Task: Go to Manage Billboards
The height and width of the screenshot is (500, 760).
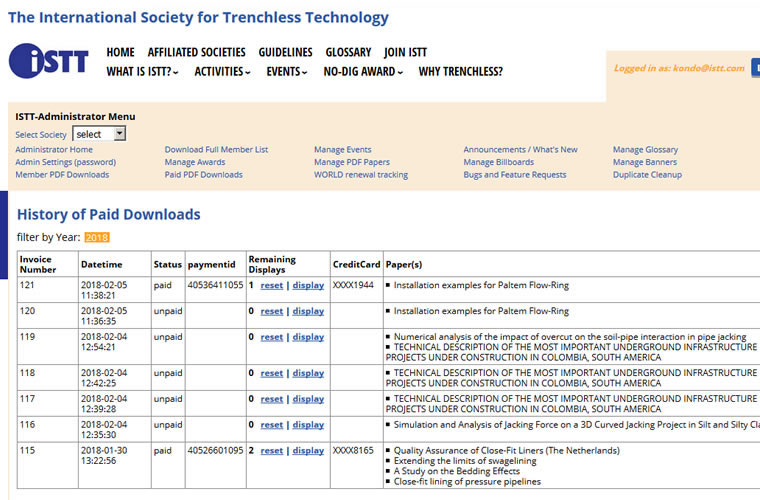Action: [499, 162]
